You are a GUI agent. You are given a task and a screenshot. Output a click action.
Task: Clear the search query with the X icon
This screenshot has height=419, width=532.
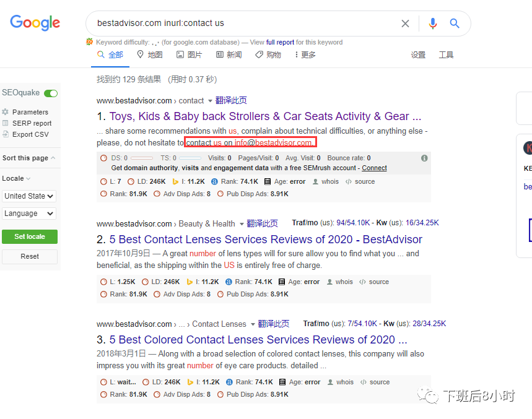pos(405,23)
